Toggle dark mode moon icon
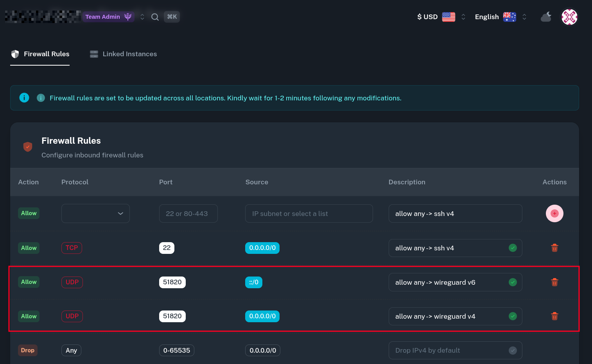 point(546,17)
